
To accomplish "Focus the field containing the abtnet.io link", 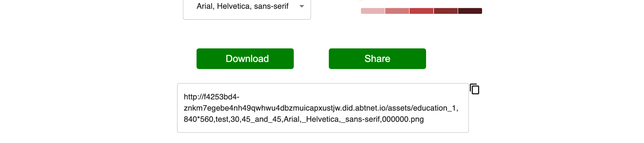I will coord(323,108).
